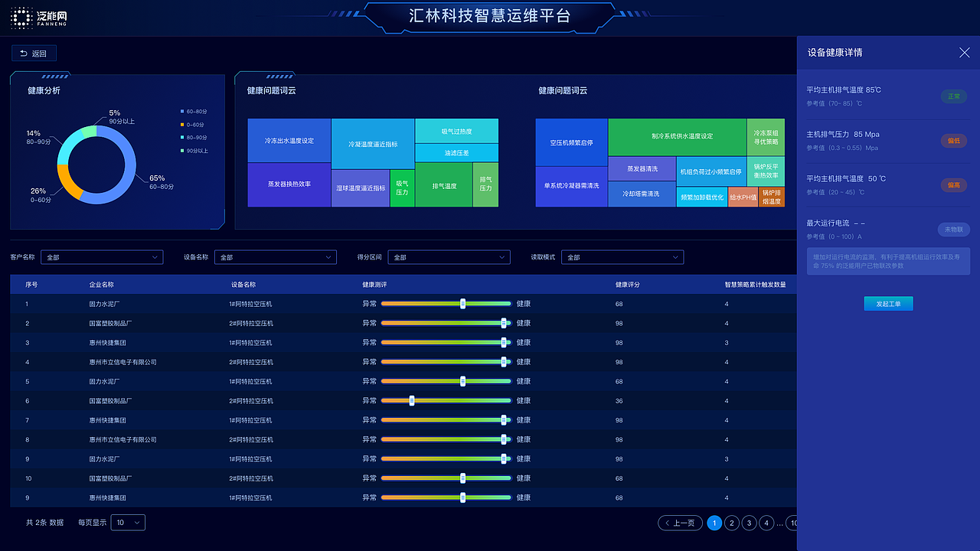Click 固力水泥厂 in row 1
The image size is (980, 551).
tap(105, 304)
